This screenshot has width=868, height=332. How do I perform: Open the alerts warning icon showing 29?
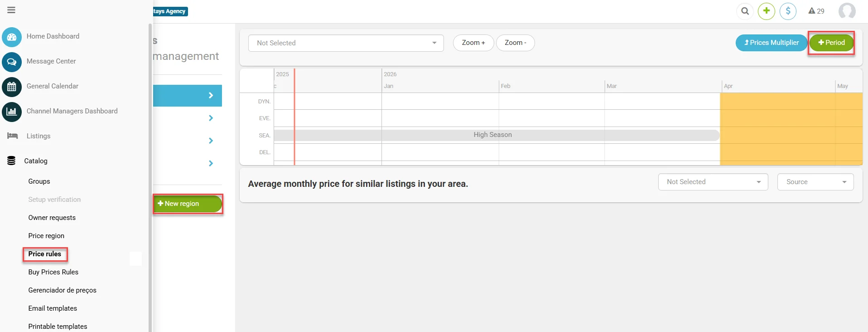coord(816,11)
